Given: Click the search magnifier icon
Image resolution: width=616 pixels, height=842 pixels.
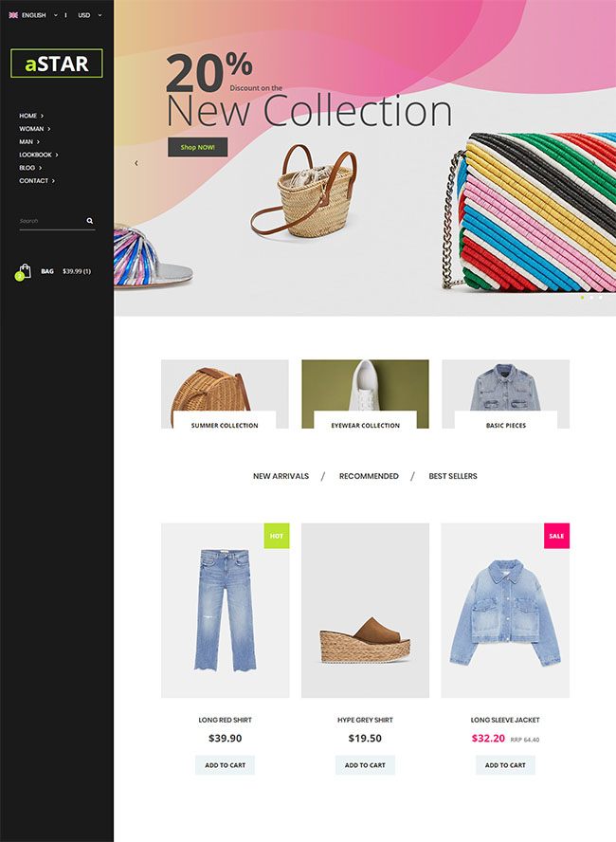Looking at the screenshot, I should coord(90,221).
